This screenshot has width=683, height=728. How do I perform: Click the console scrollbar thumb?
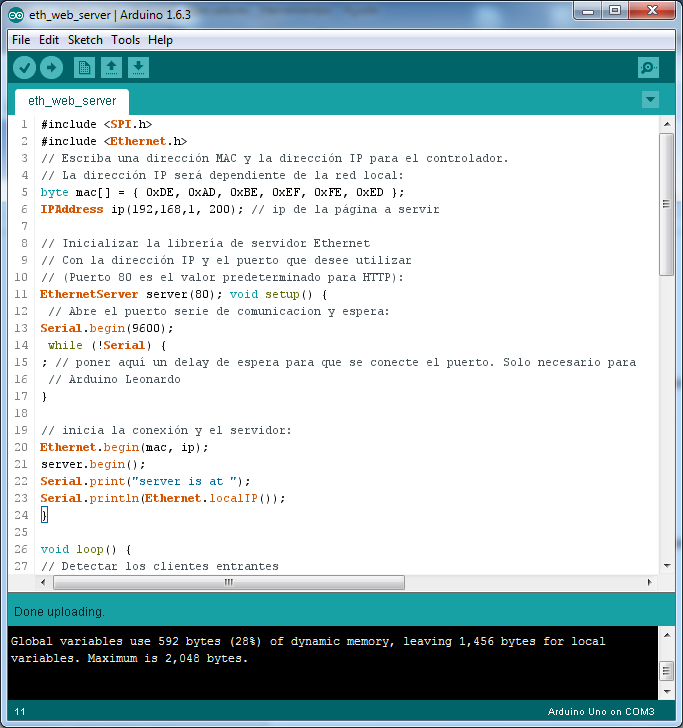pos(666,670)
